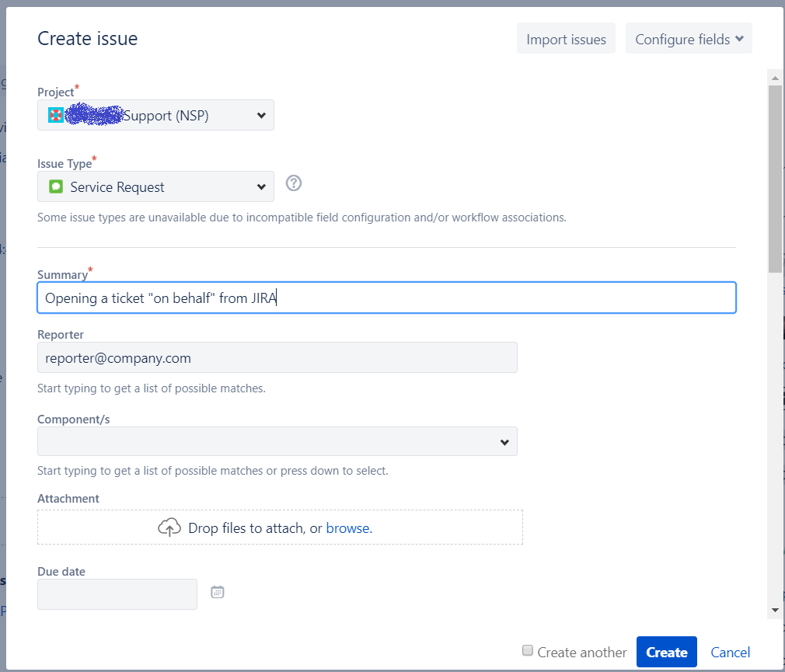The height and width of the screenshot is (672, 785).
Task: Open the Due date calendar picker icon
Action: pos(218,593)
